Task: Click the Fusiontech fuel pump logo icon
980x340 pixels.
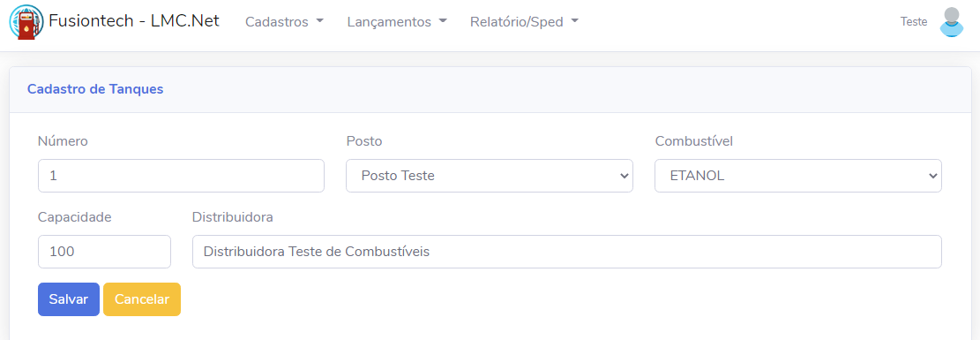Action: click(x=26, y=22)
